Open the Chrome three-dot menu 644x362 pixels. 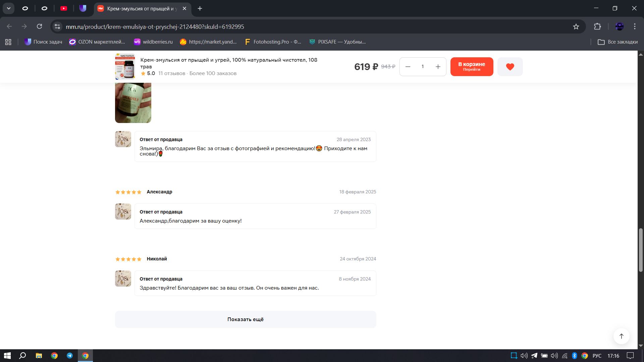pyautogui.click(x=635, y=26)
